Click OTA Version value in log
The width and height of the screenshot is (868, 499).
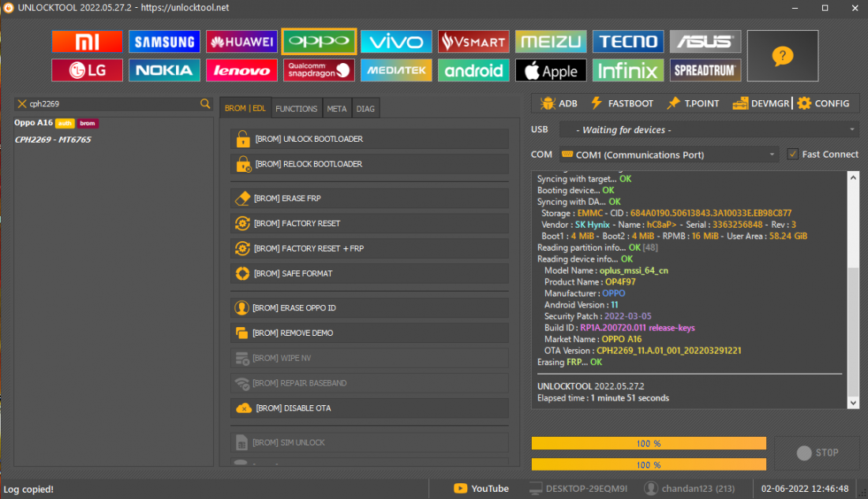click(x=668, y=351)
